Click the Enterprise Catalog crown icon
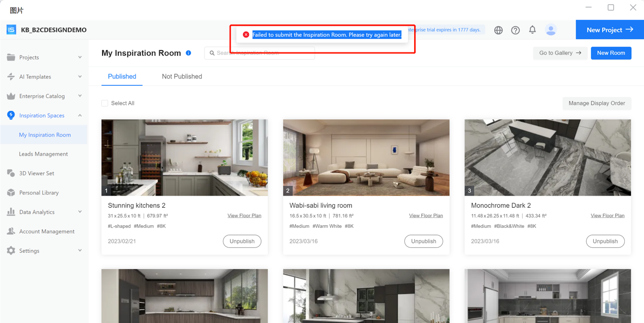 point(11,96)
